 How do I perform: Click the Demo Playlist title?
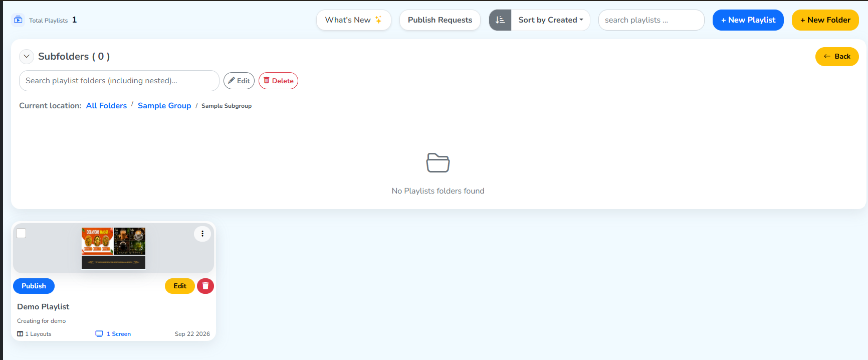click(x=43, y=307)
